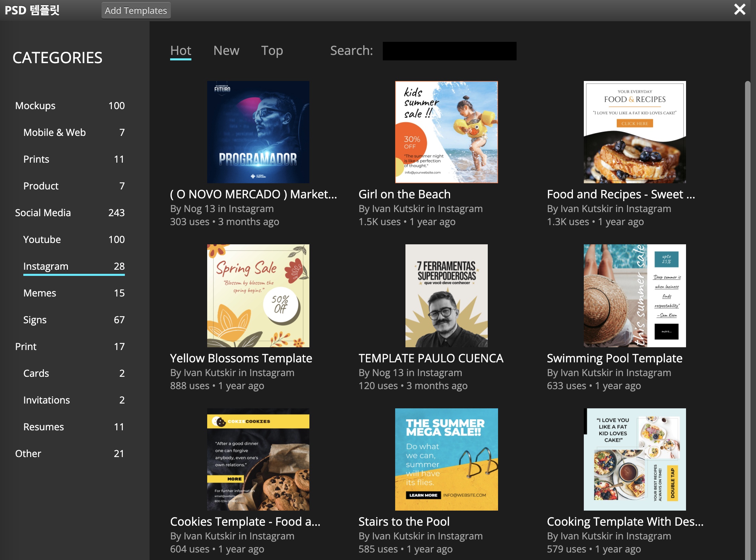Open the Youtube category
756x560 pixels.
click(42, 240)
